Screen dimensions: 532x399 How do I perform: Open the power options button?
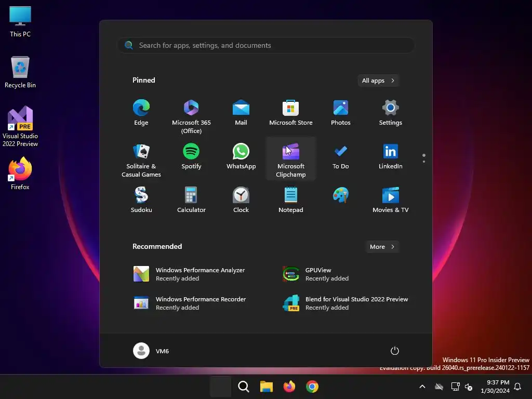click(395, 351)
